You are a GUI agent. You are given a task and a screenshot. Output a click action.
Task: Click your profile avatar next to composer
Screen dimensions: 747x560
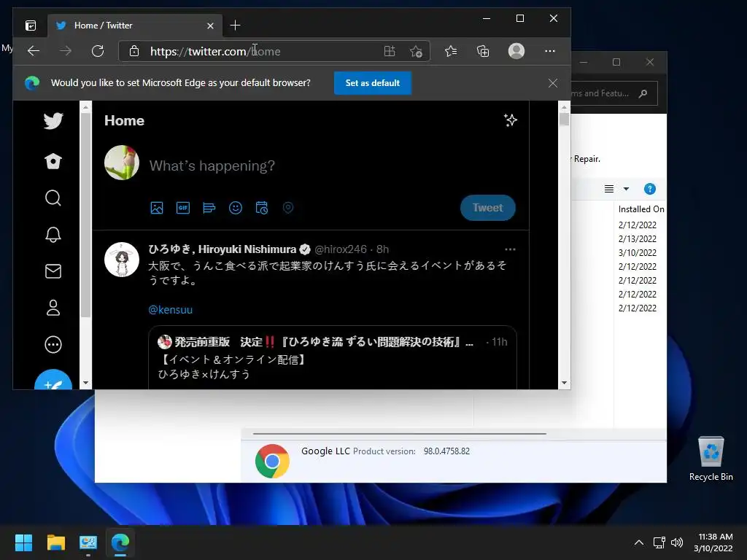(x=122, y=163)
